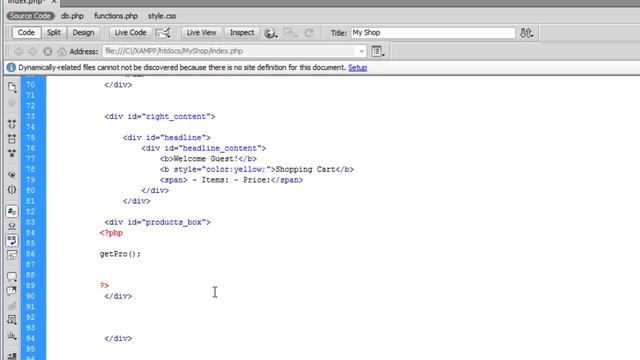640x360 pixels.
Task: Click the Collapse Full Tag icon
Action: (x=12, y=124)
